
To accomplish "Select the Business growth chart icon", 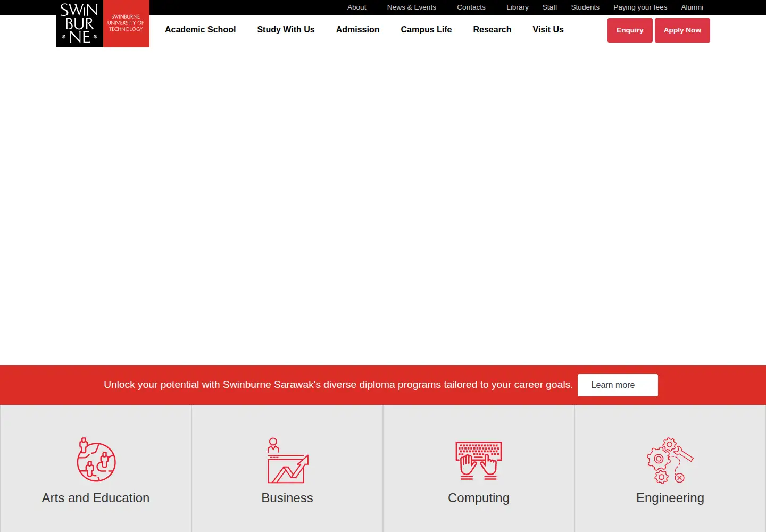I will click(x=288, y=460).
